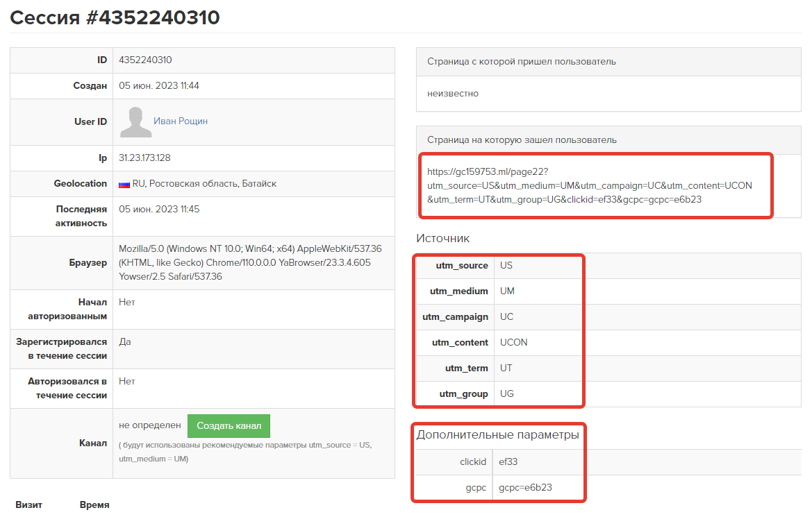
Task: Click the referrer value неизвестно
Action: click(452, 94)
